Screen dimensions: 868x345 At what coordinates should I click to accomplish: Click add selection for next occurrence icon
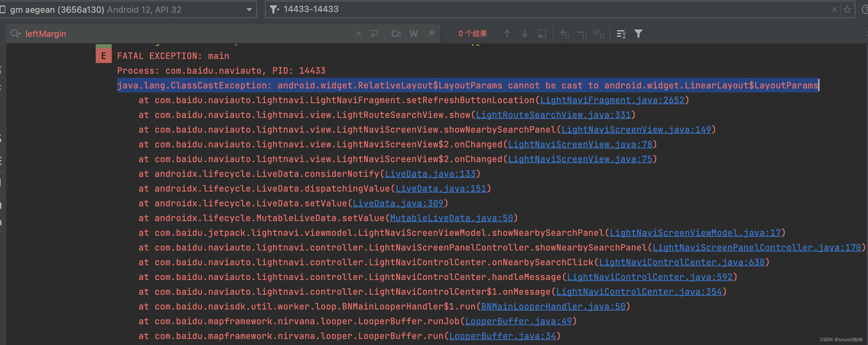point(565,34)
